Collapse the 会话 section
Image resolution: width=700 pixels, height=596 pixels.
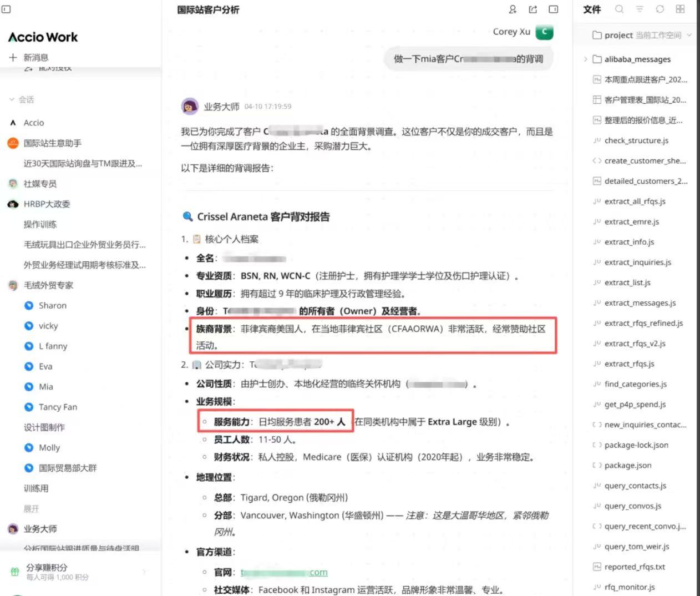[21, 99]
